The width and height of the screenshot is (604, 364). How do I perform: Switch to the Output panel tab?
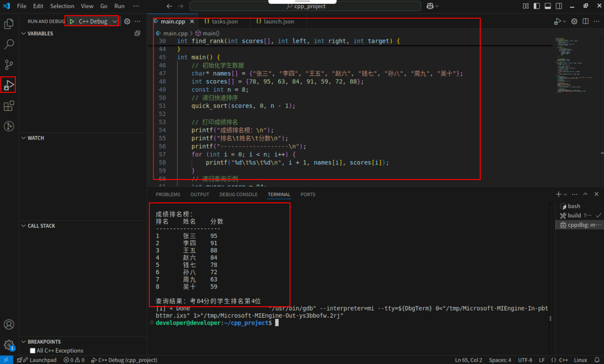coord(200,194)
